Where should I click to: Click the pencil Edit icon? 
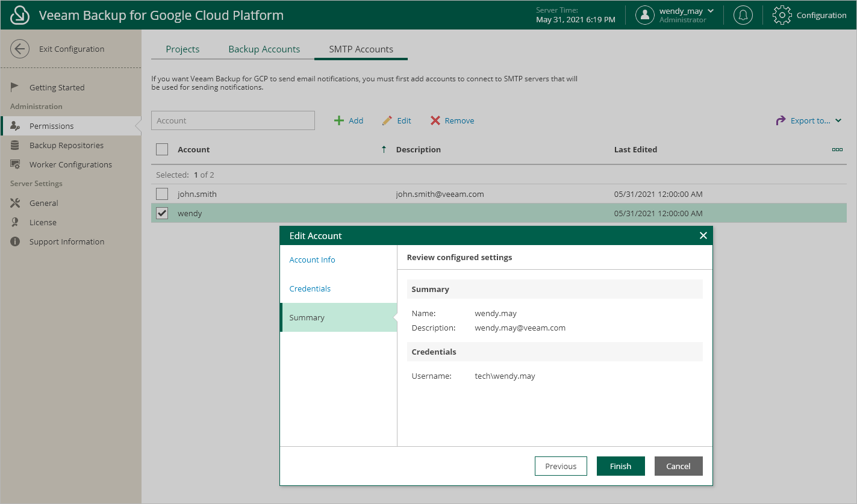point(387,120)
